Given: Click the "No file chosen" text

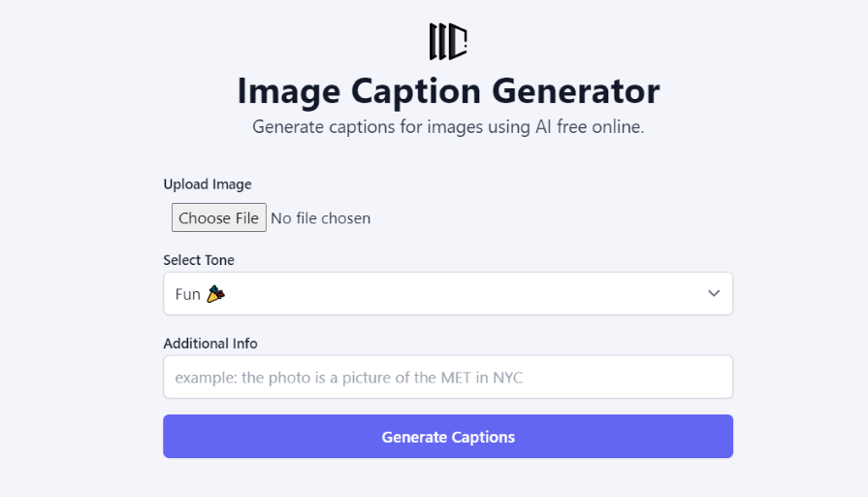Looking at the screenshot, I should click(320, 218).
